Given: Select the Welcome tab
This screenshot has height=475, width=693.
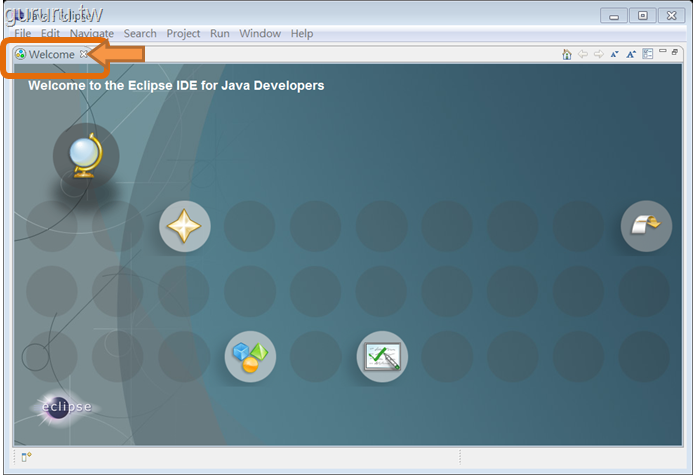Looking at the screenshot, I should 51,54.
